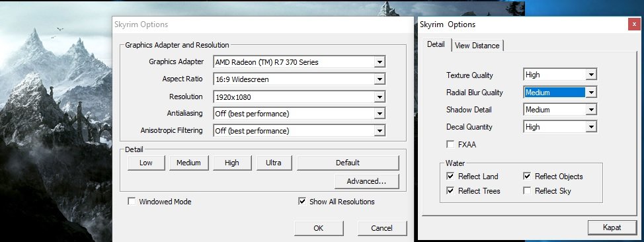This screenshot has width=644, height=242.
Task: Apply the Ultra detail preset
Action: (x=274, y=163)
